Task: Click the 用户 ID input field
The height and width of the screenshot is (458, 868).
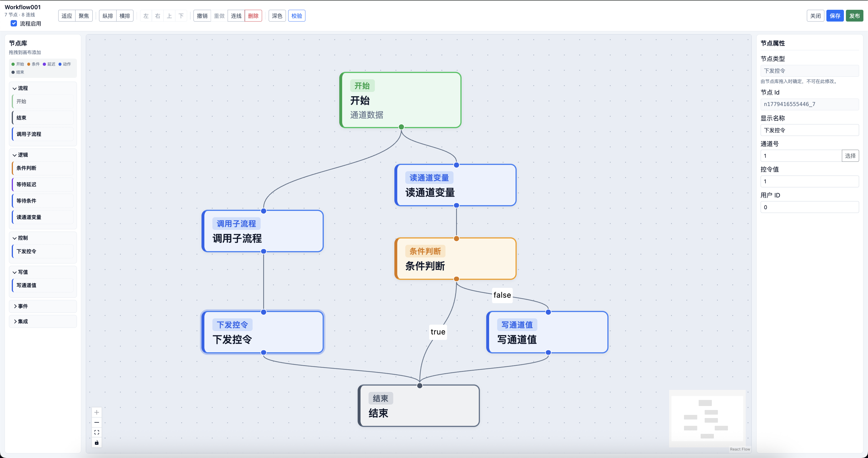Action: pyautogui.click(x=809, y=207)
